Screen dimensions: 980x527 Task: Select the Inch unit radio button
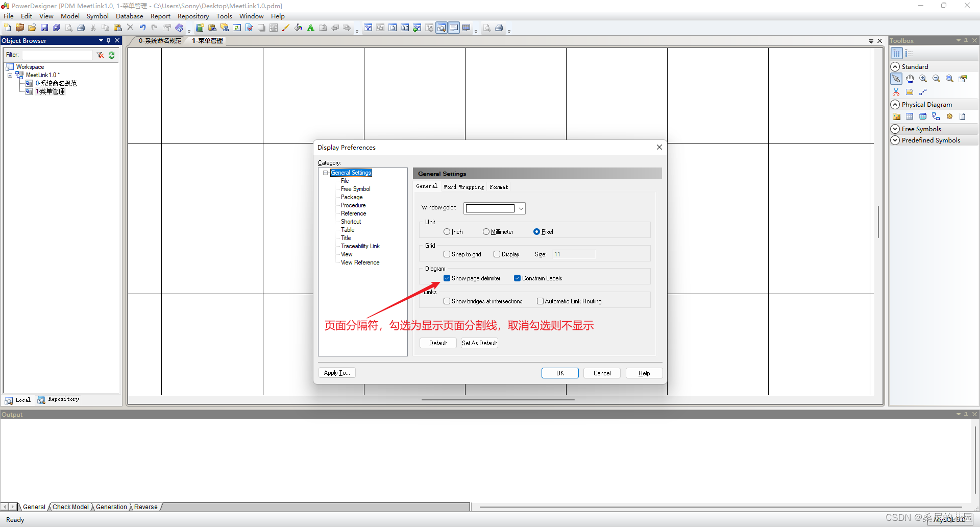tap(448, 232)
